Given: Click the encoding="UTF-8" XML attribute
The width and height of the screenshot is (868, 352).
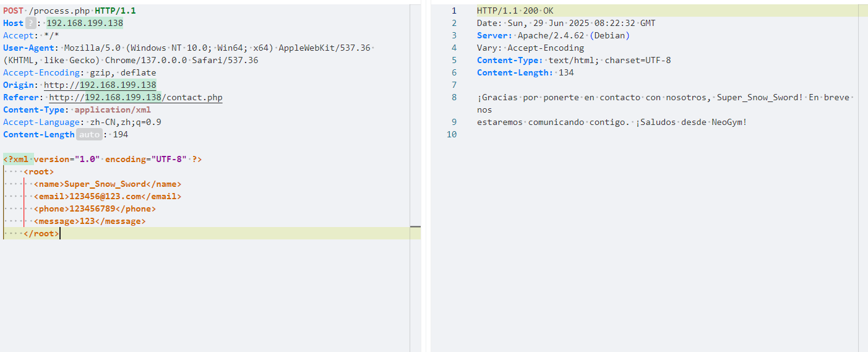Looking at the screenshot, I should click(x=146, y=160).
